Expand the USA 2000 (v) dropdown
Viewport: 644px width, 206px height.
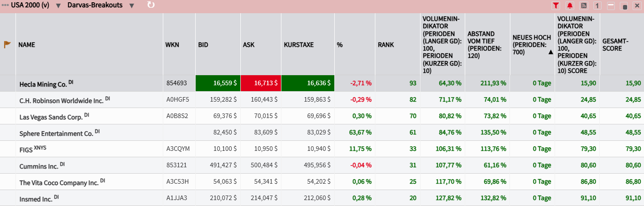coord(58,6)
